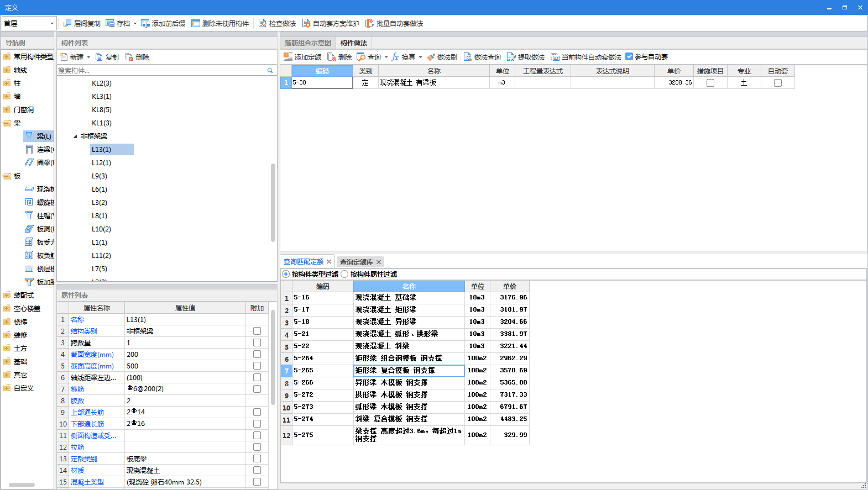Click the 存档 toolbar icon
This screenshot has width=868, height=490.
(x=110, y=23)
